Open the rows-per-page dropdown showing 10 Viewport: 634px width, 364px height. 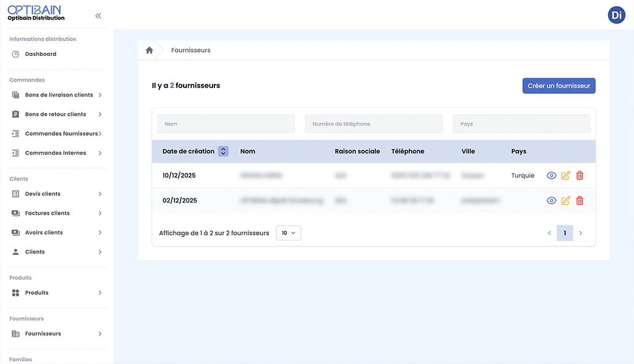coord(288,233)
